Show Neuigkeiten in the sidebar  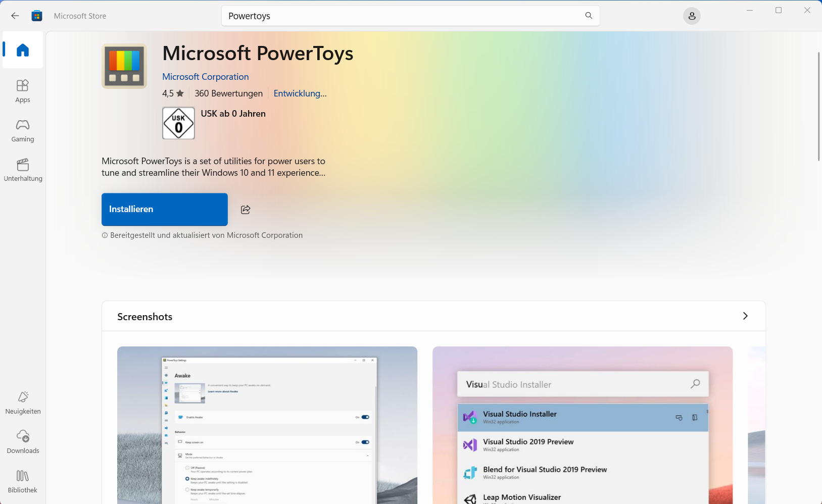click(x=23, y=402)
